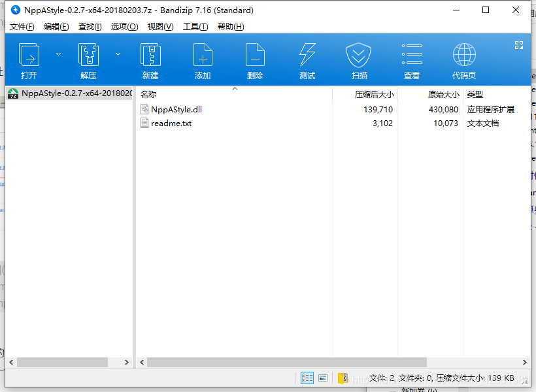Select the readme.txt file row
This screenshot has width=536, height=392.
click(333, 123)
